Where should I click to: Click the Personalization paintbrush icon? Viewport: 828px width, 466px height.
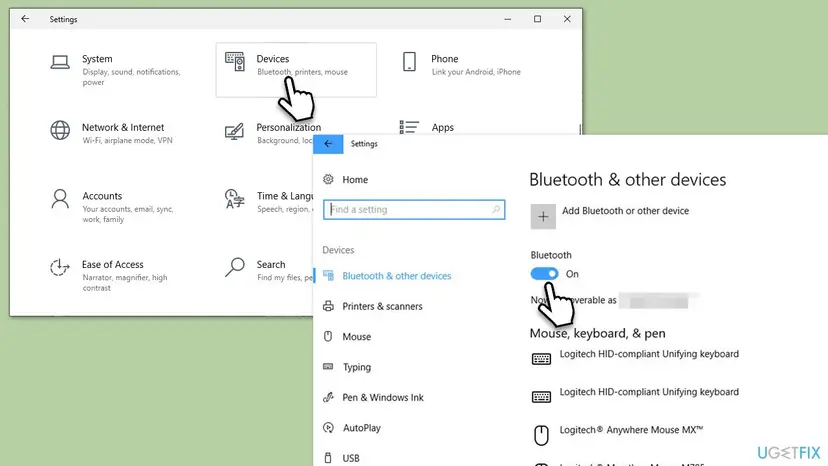234,131
